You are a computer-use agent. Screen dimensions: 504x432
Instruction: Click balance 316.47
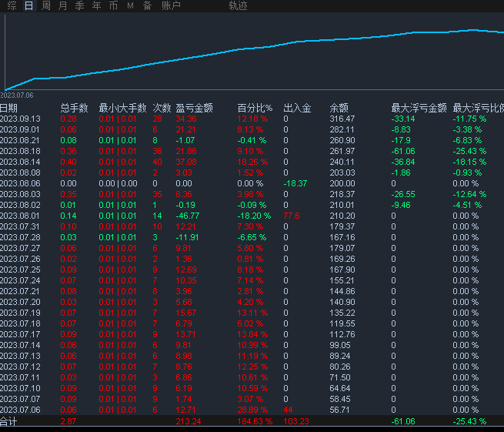[x=342, y=119]
